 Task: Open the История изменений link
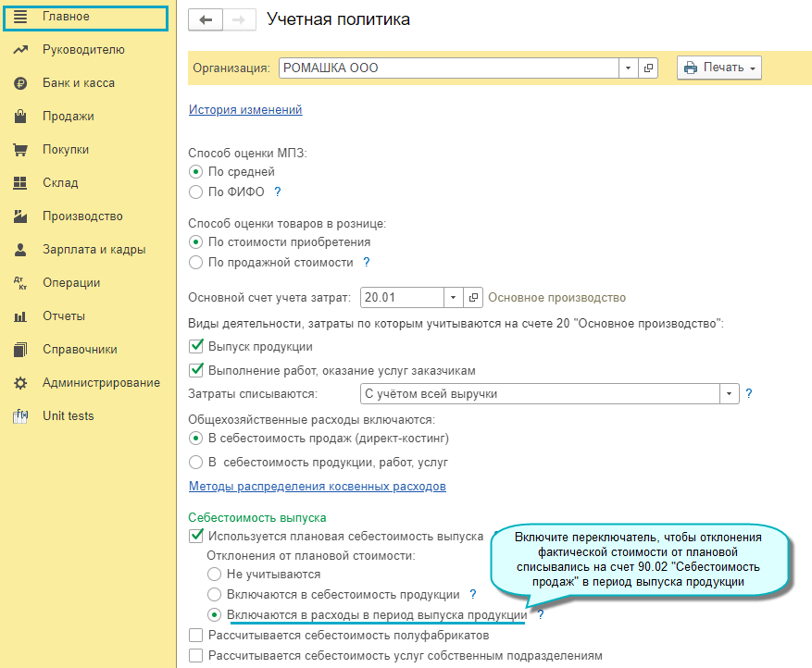click(x=245, y=110)
